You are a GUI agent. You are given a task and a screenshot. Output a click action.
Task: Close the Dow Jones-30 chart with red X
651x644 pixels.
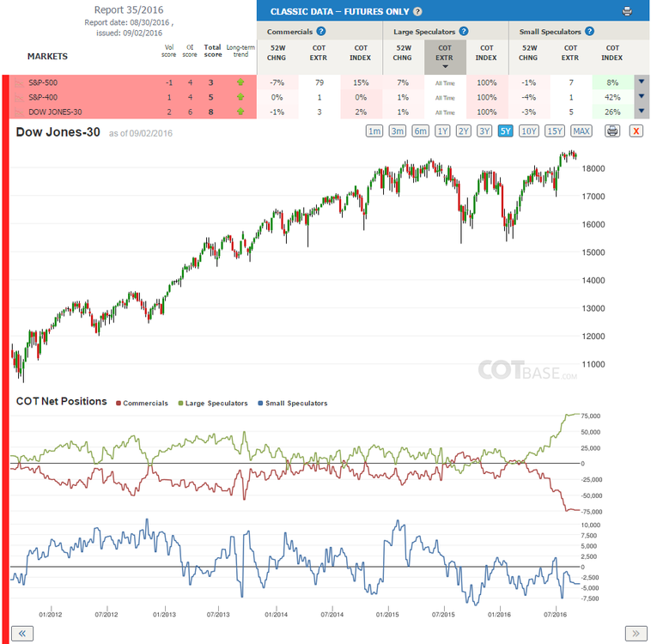[x=636, y=131]
